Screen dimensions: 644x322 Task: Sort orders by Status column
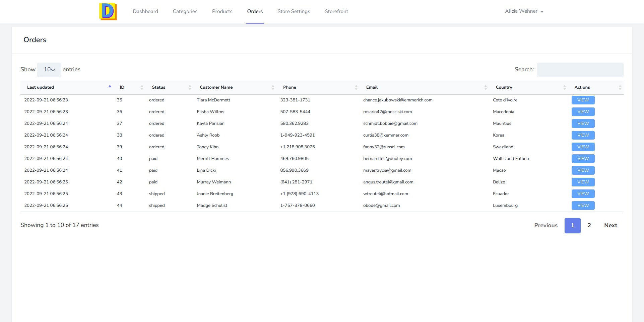coord(169,87)
